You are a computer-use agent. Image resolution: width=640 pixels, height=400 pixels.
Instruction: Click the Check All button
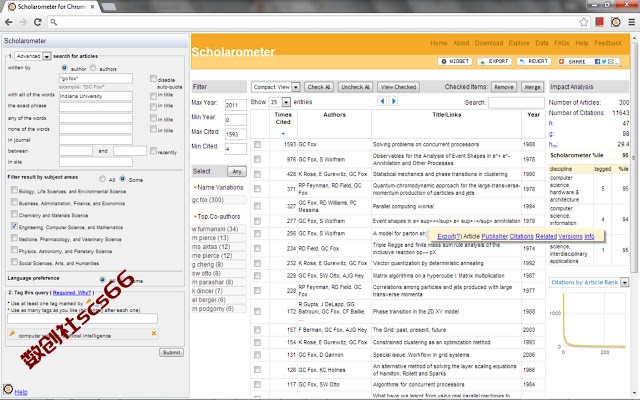point(319,87)
